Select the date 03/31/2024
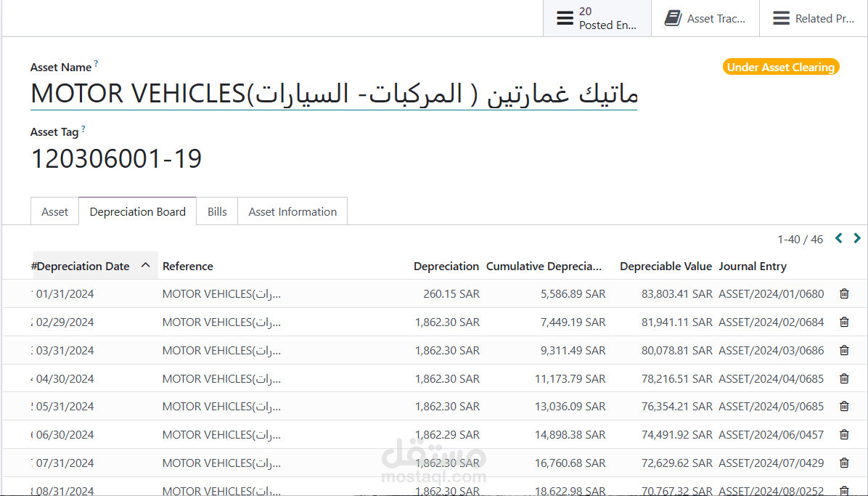The image size is (868, 496). pyautogui.click(x=65, y=350)
